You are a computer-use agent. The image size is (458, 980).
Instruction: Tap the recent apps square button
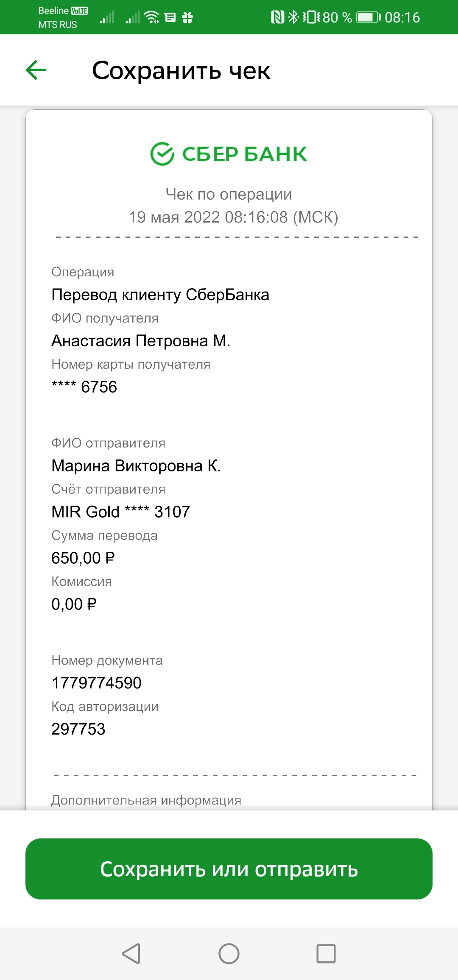coord(326,954)
